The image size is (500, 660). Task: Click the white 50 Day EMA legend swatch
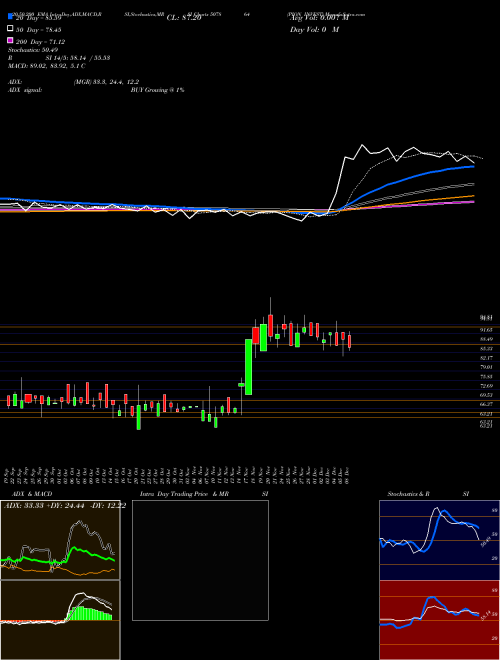coord(10,29)
